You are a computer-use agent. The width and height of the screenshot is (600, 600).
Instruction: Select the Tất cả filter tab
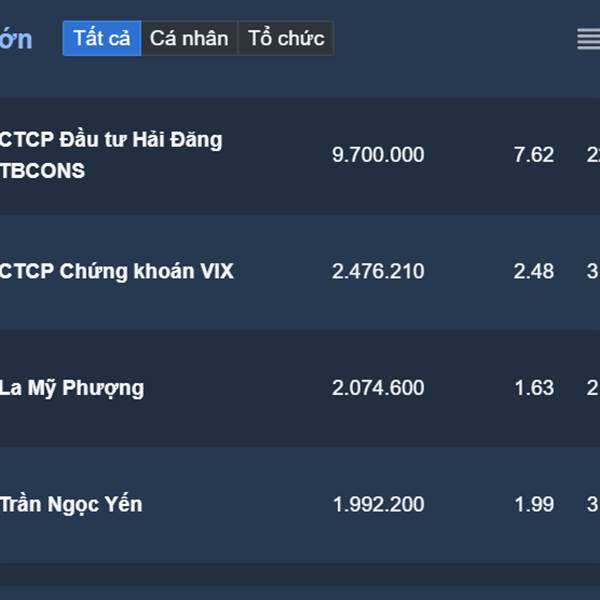coord(102,38)
